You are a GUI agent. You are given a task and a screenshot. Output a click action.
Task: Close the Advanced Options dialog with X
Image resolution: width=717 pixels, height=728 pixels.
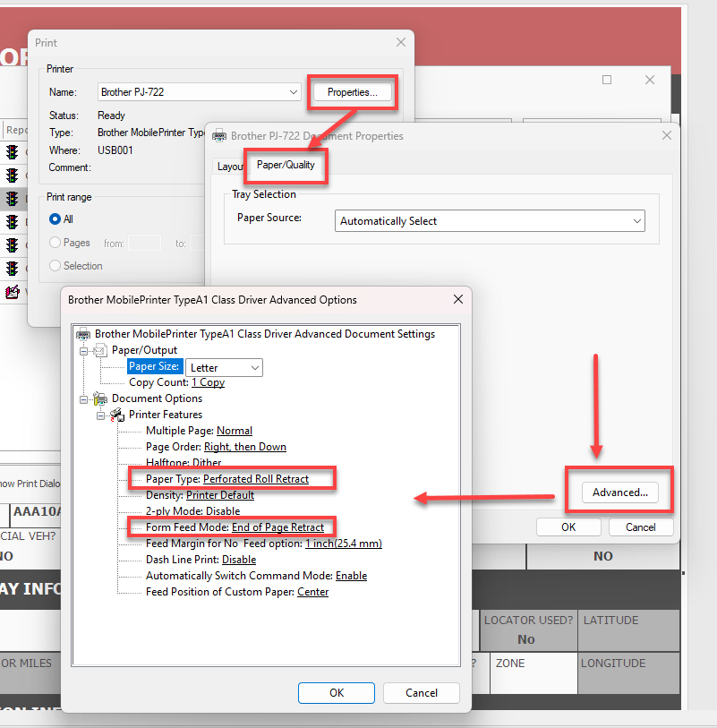click(x=458, y=299)
